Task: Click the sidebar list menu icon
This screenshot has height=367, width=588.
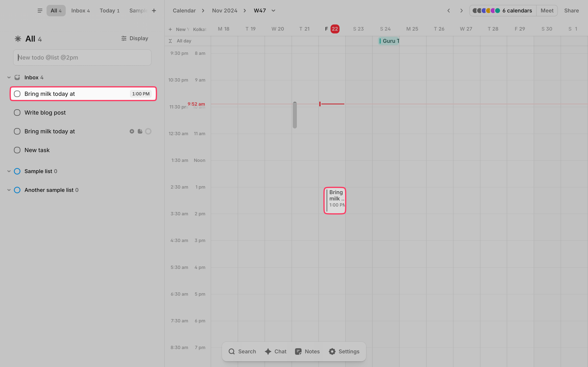Action: [40, 11]
